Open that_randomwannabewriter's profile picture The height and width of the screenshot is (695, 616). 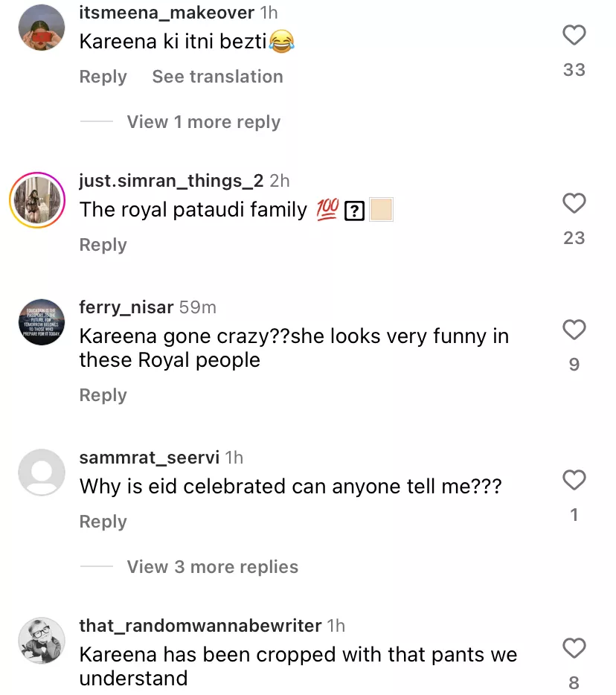42,641
